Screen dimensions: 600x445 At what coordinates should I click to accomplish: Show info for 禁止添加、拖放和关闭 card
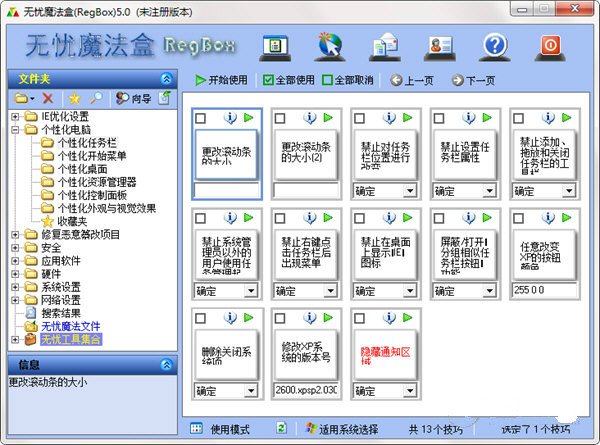pos(548,118)
